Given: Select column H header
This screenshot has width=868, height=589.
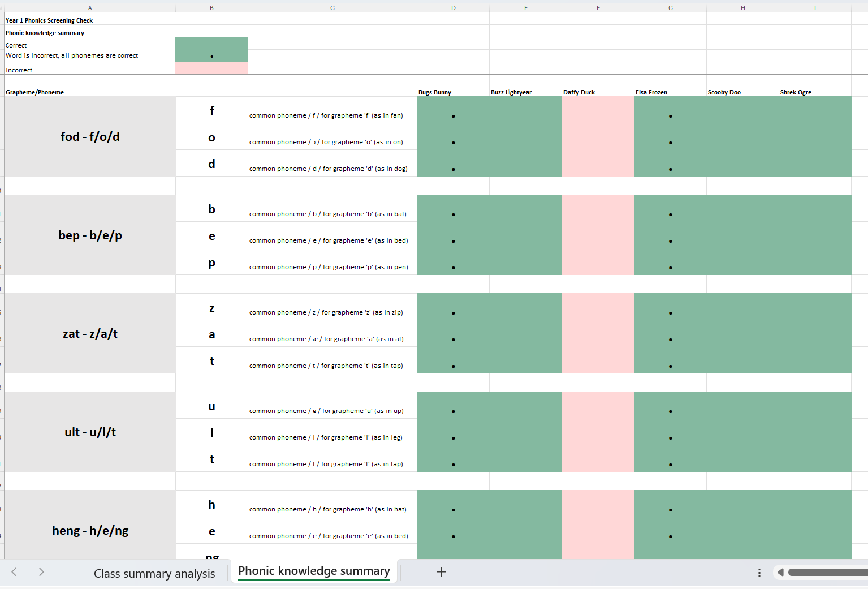Looking at the screenshot, I should (x=743, y=8).
